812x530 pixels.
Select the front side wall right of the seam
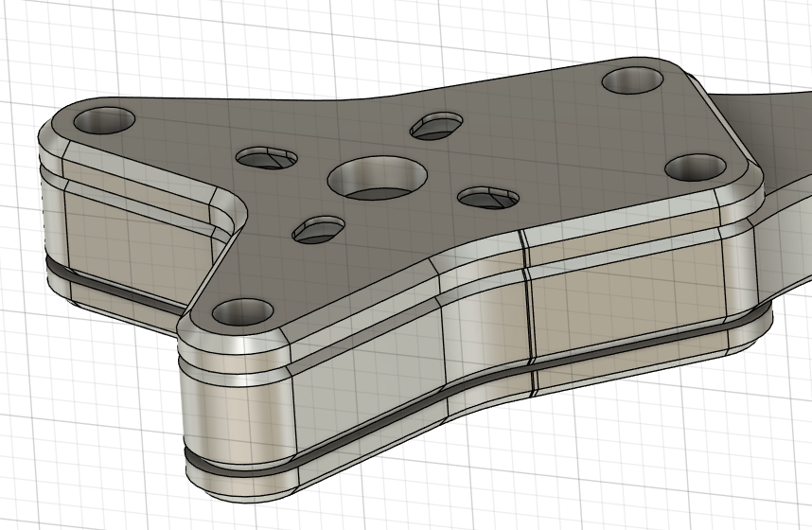625,303
